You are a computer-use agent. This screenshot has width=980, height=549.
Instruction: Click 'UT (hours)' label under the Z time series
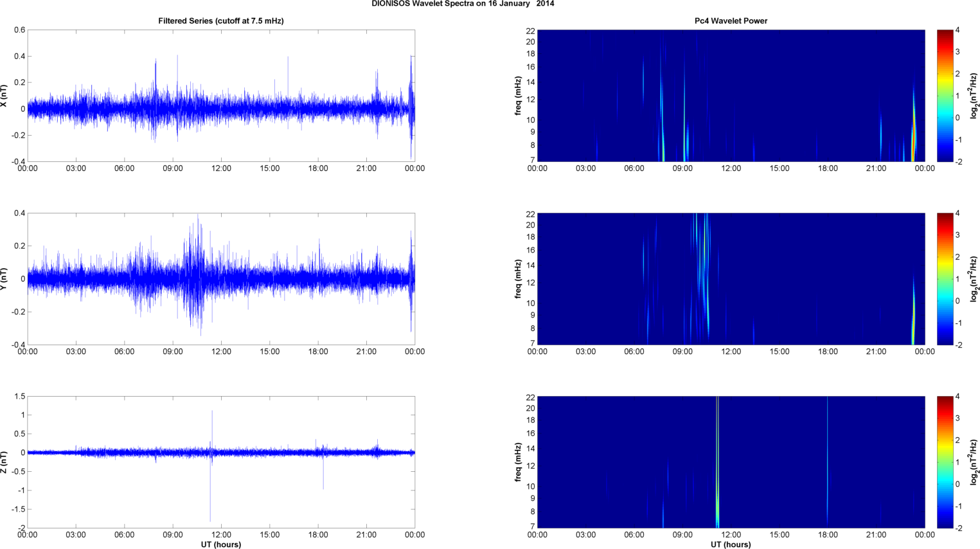click(221, 544)
